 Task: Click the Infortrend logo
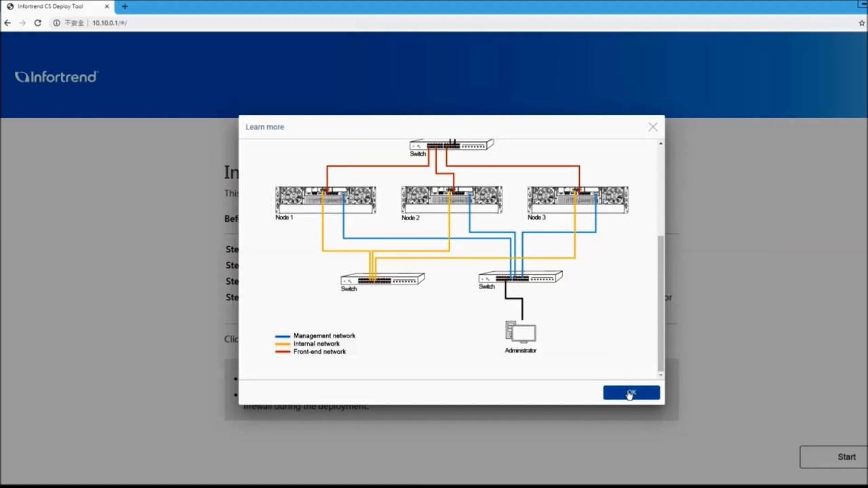tap(56, 77)
